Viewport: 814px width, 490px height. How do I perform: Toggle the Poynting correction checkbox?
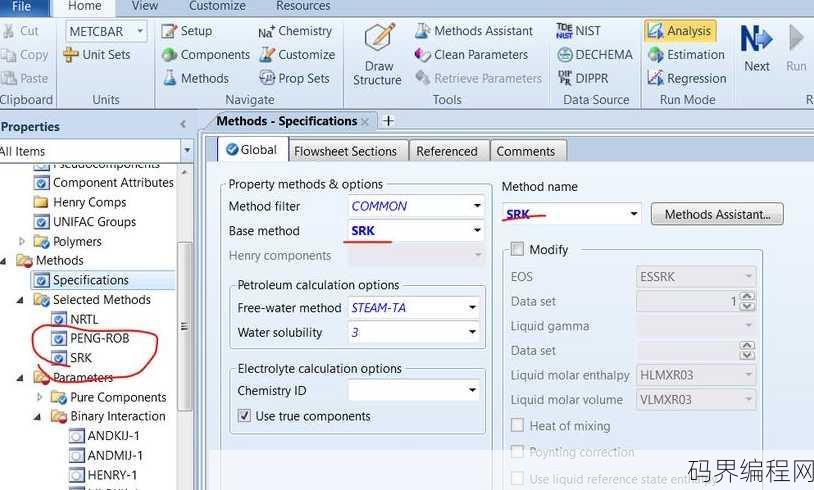tap(517, 452)
